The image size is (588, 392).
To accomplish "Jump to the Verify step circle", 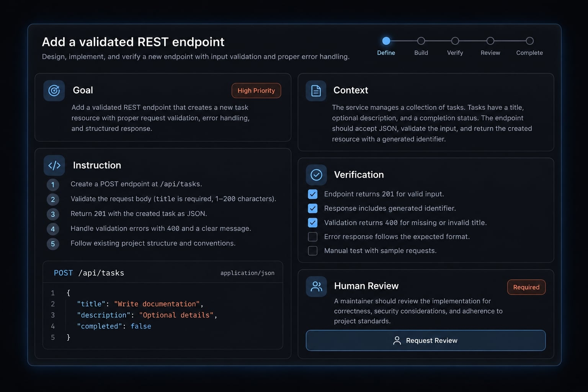I will click(455, 41).
